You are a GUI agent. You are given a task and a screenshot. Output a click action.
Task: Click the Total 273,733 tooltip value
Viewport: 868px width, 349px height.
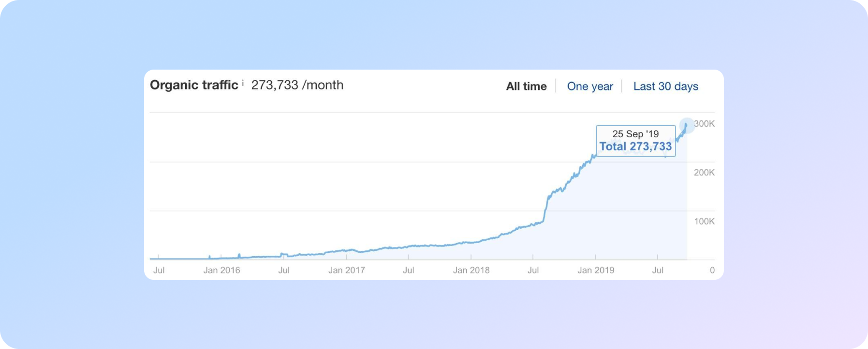[x=635, y=146]
